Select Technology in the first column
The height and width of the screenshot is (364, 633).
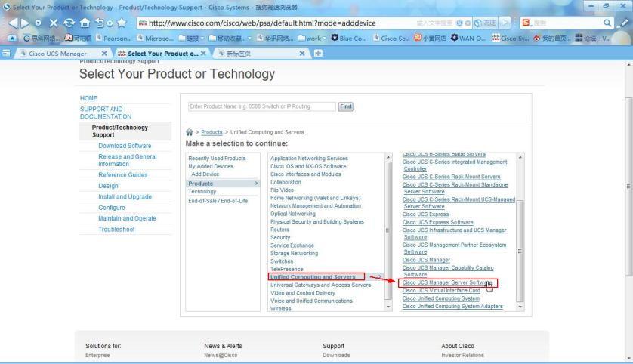(x=202, y=191)
